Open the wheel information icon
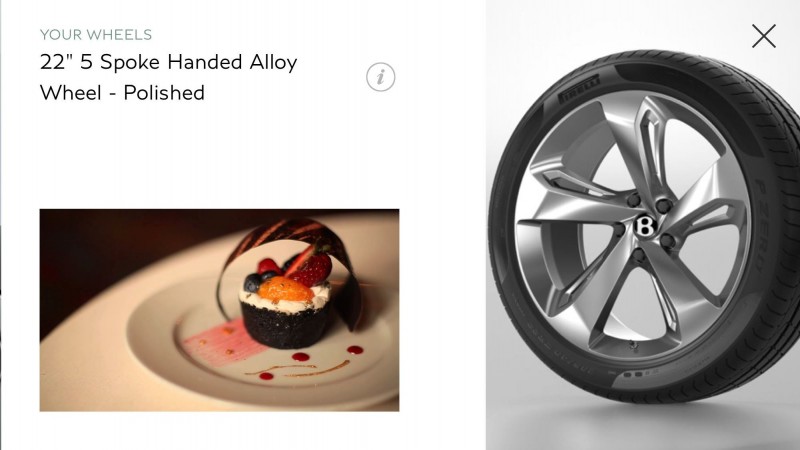The width and height of the screenshot is (800, 450). pos(381,78)
